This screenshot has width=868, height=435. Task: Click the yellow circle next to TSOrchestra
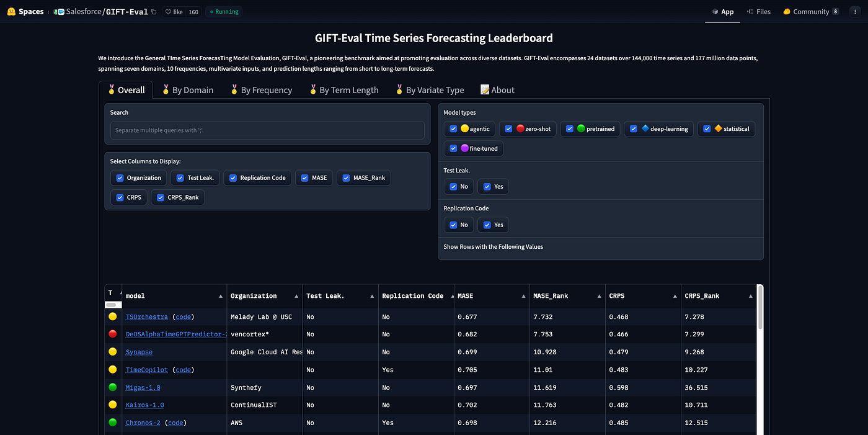point(112,316)
